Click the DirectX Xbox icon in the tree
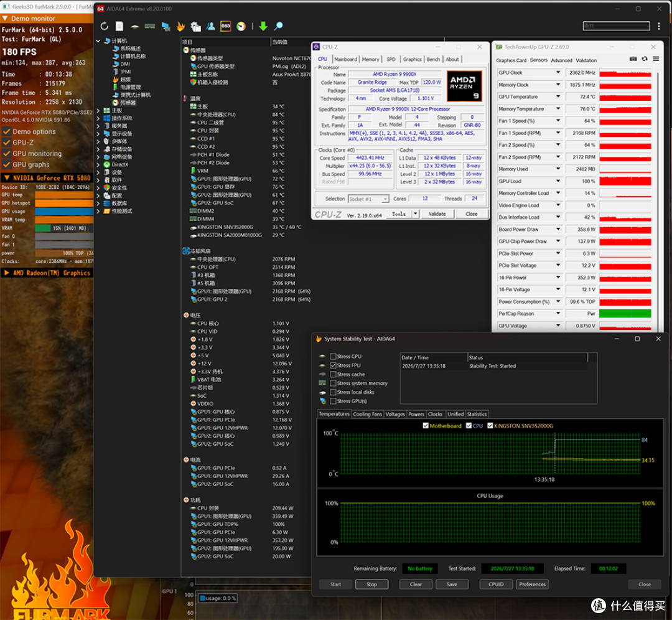Viewport: 672px width, 620px height. (107, 164)
